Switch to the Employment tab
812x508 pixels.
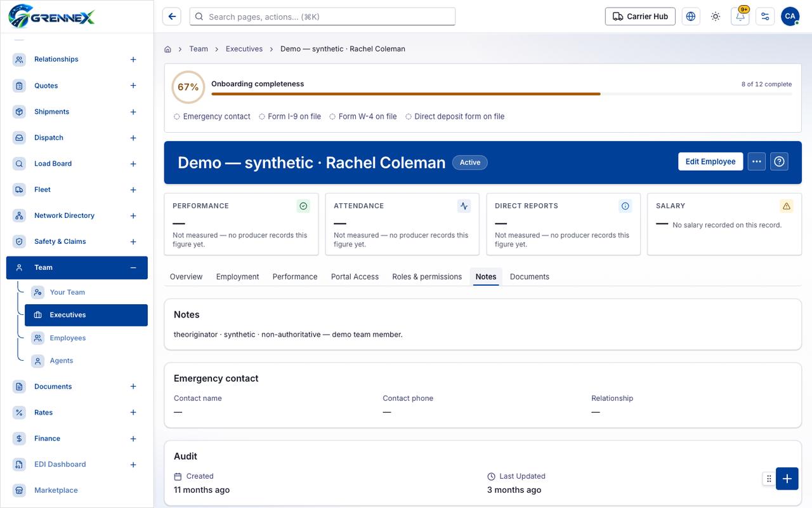pyautogui.click(x=237, y=277)
